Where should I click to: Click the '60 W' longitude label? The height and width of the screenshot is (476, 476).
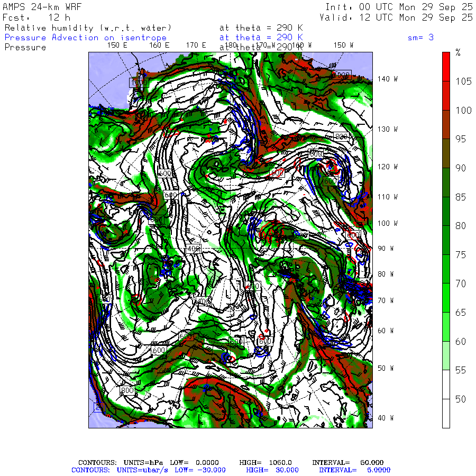(x=386, y=331)
